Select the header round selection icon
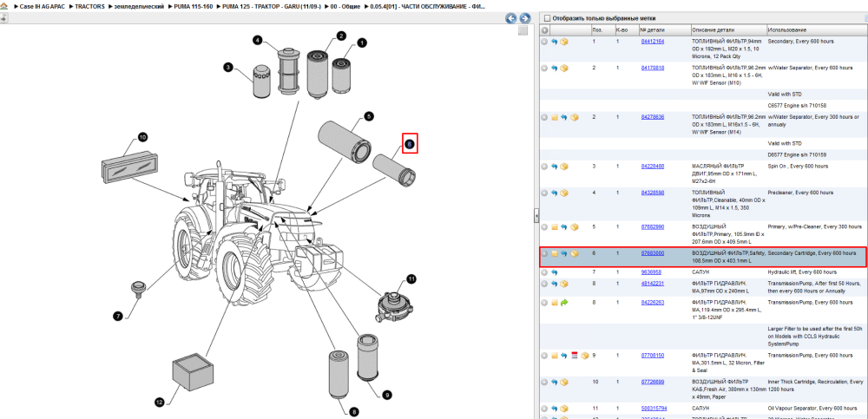Viewport: 868px width, 419px height. (545, 29)
